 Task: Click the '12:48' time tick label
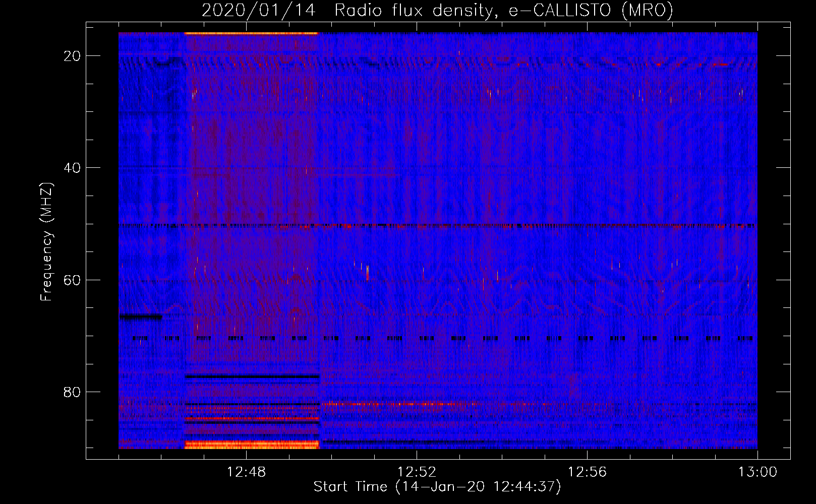[246, 472]
